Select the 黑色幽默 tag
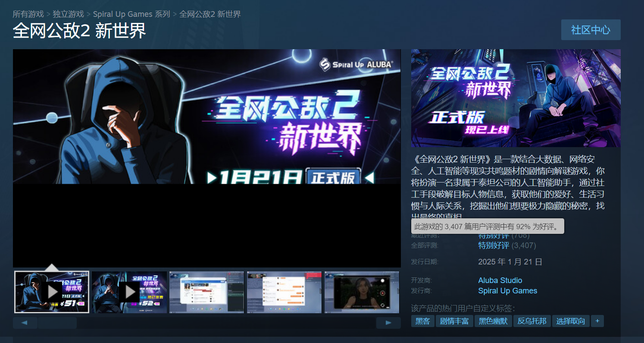Viewport: 644px width, 343px height. (x=493, y=321)
